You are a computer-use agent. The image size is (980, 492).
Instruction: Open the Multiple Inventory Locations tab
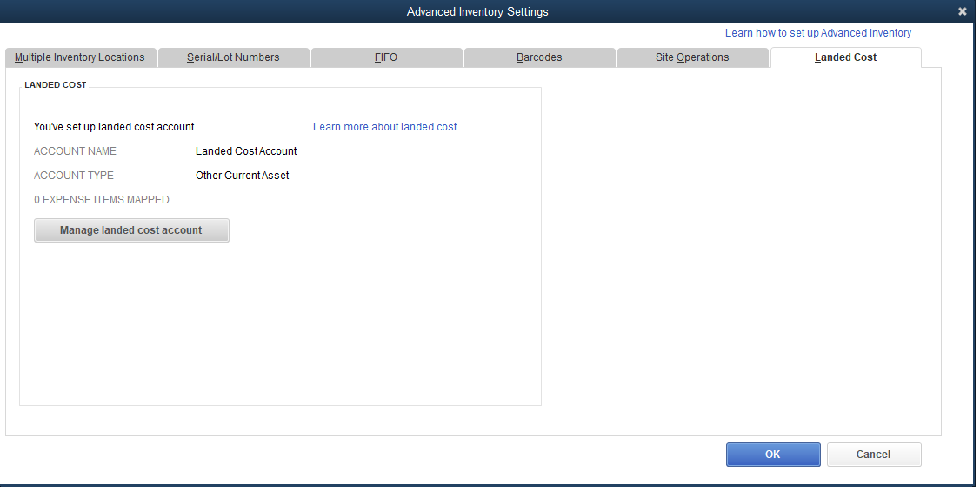80,57
